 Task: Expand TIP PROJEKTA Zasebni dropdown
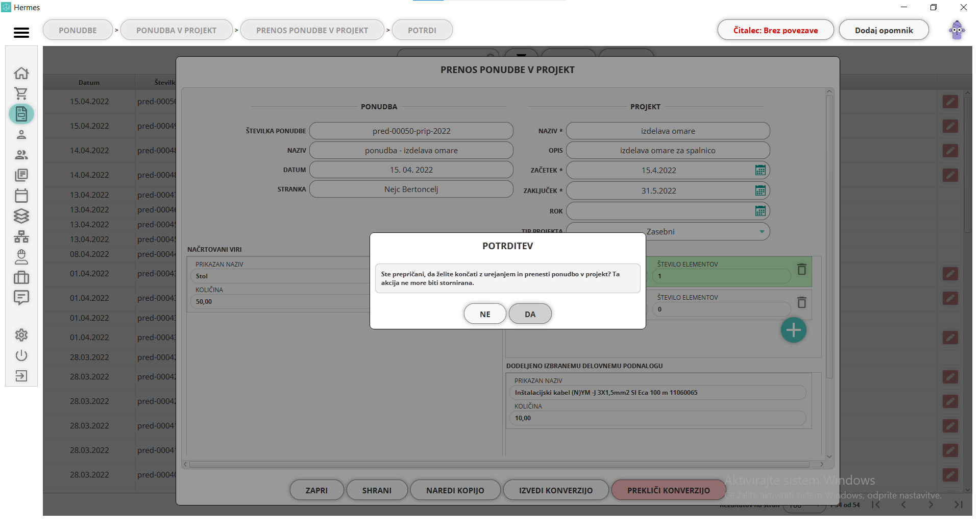(x=762, y=232)
